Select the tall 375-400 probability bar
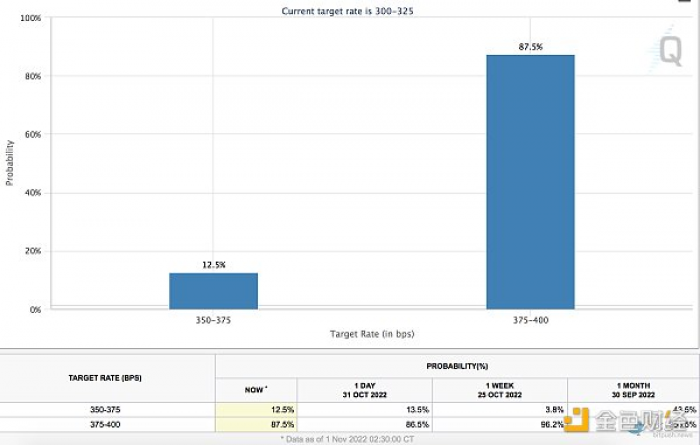This screenshot has width=700, height=445. pyautogui.click(x=530, y=182)
